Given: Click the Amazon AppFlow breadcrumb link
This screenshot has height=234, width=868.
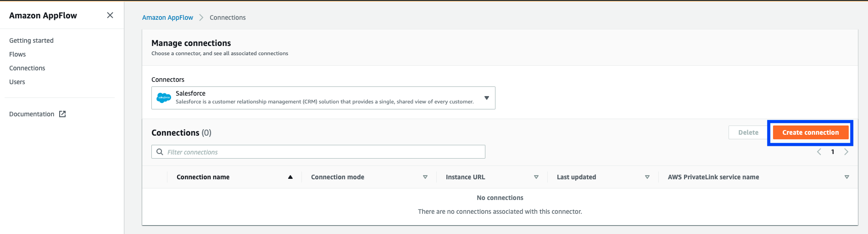Looking at the screenshot, I should [x=167, y=17].
